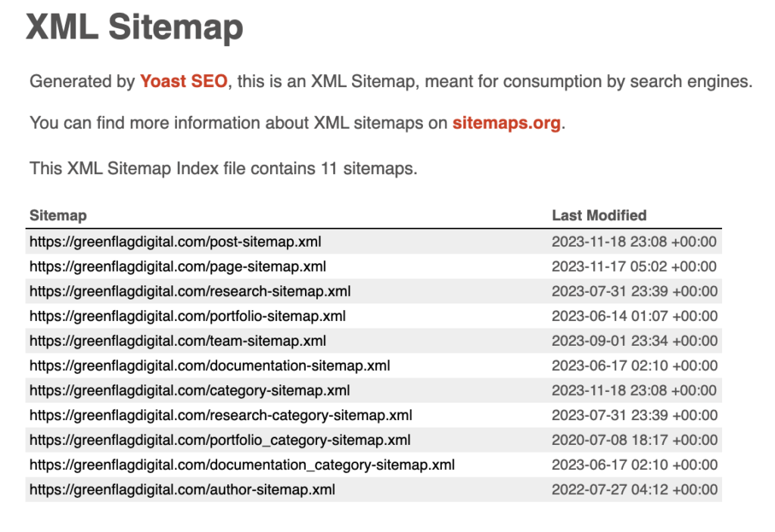
Task: Visit the sitemaps.org link
Action: coord(506,123)
